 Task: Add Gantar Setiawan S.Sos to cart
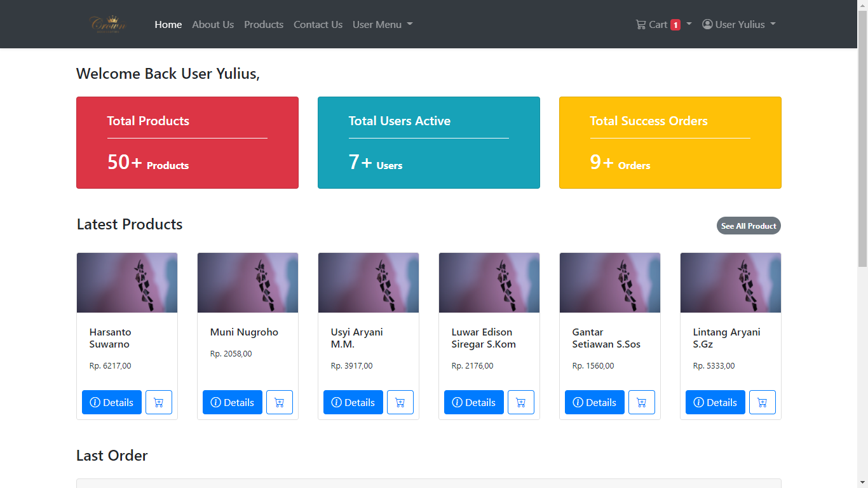(x=642, y=402)
